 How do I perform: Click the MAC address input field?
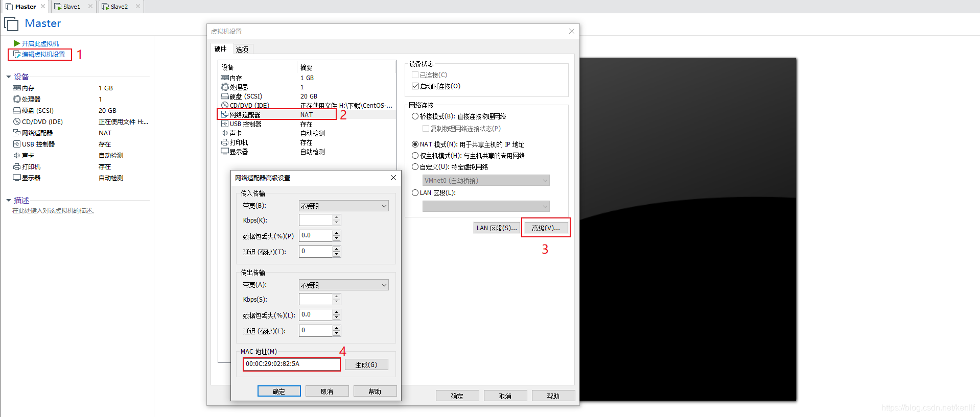(x=292, y=364)
